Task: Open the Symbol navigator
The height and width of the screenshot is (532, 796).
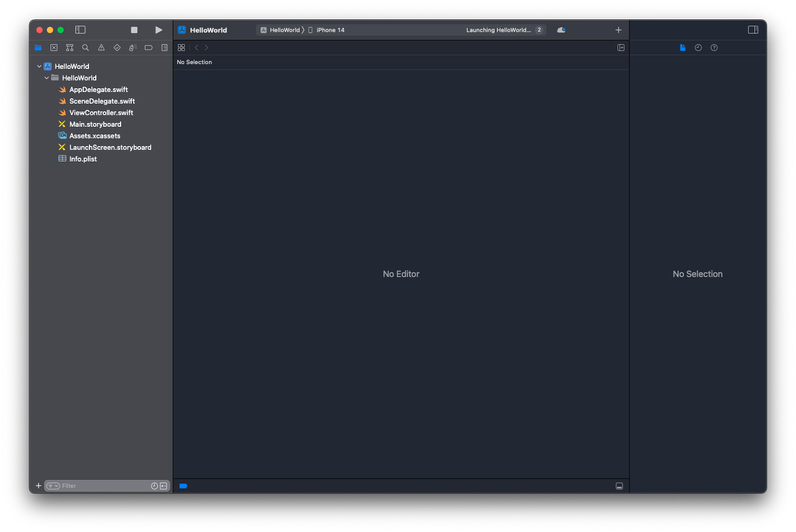Action: [x=70, y=48]
